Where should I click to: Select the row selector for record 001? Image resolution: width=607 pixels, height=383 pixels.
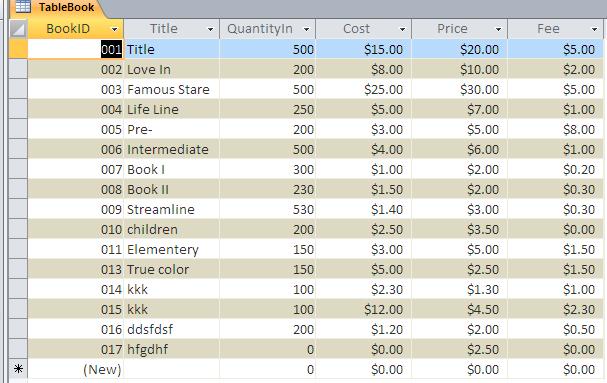pos(18,49)
